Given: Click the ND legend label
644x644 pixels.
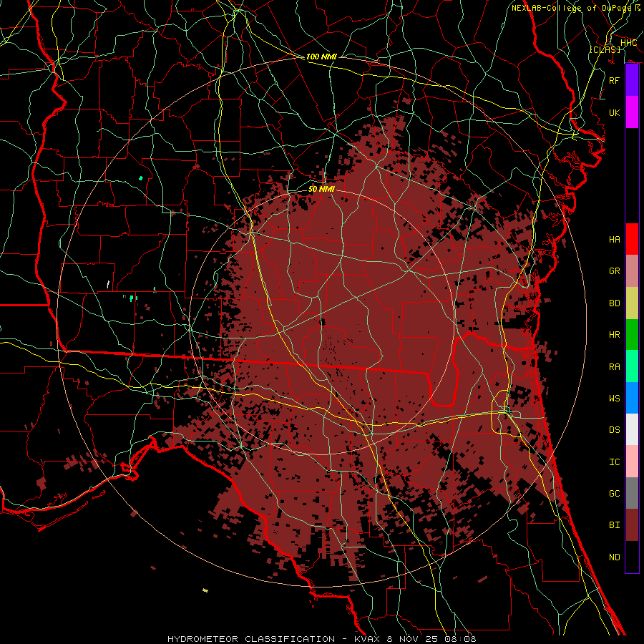Looking at the screenshot, I should (615, 557).
